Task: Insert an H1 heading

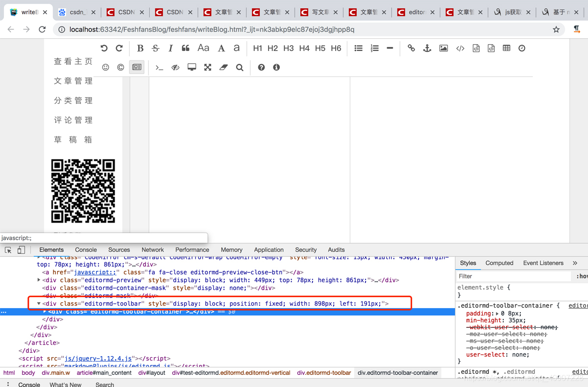Action: (x=258, y=48)
